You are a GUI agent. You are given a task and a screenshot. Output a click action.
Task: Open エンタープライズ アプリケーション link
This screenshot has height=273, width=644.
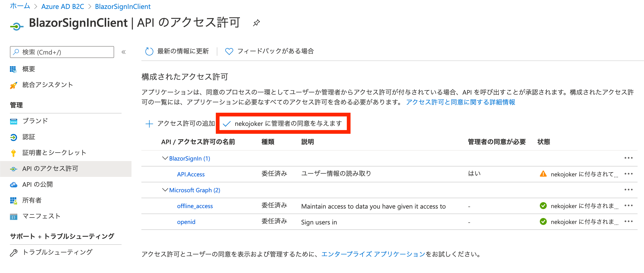point(373,254)
